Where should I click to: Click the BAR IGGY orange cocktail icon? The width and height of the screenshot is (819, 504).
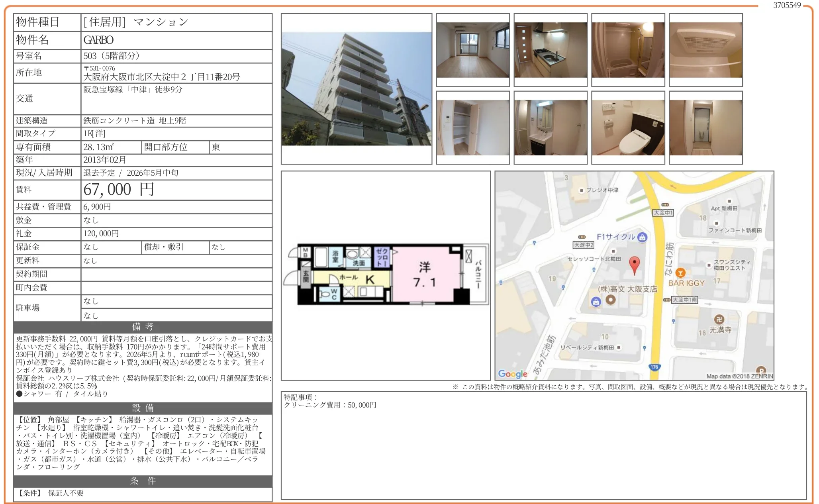point(680,273)
